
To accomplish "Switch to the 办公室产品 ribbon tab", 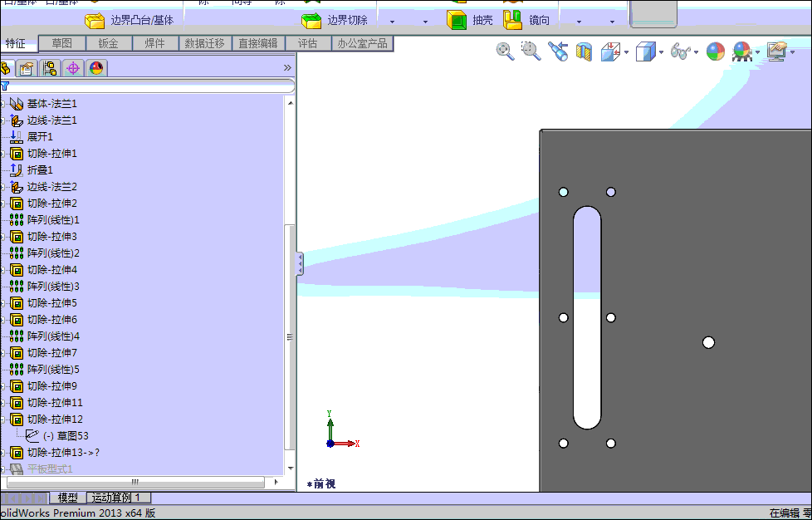I will point(363,43).
